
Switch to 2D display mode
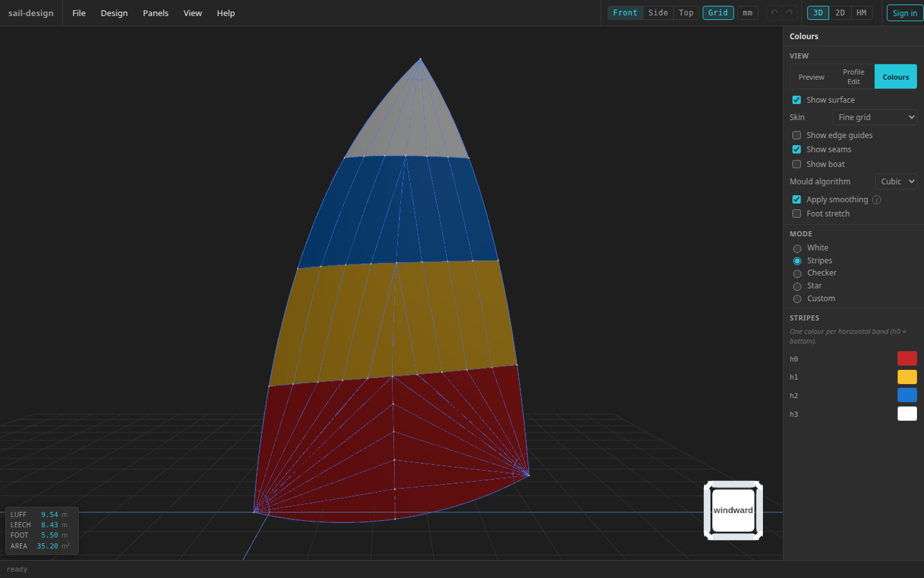coord(840,13)
